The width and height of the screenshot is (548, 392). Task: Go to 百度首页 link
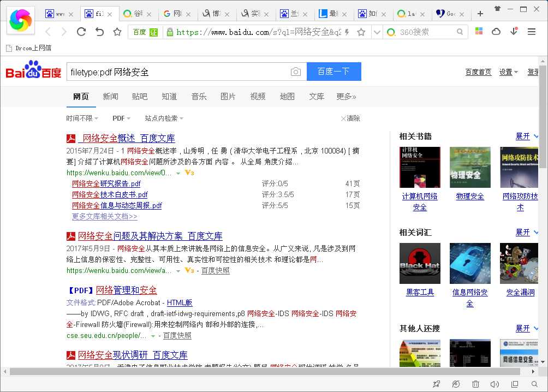(x=478, y=72)
